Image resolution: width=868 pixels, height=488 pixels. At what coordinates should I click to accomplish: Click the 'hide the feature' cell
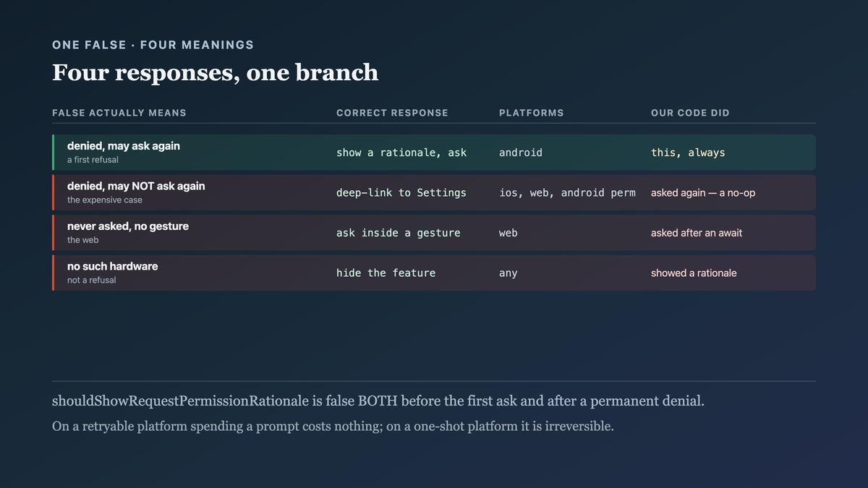386,273
